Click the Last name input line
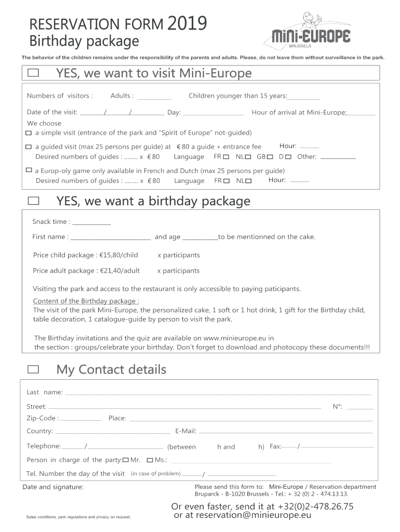Image resolution: width=400 pixels, height=532 pixels. (x=218, y=393)
